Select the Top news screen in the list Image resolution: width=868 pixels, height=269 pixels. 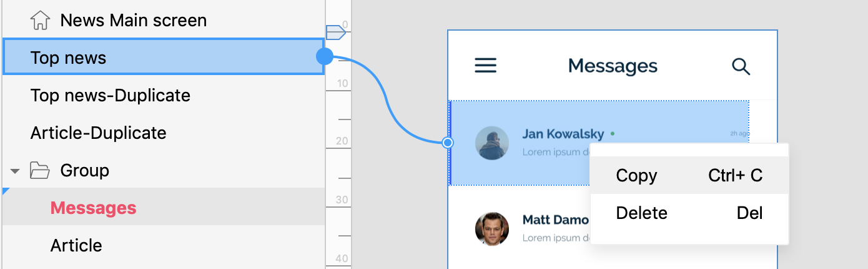click(164, 57)
